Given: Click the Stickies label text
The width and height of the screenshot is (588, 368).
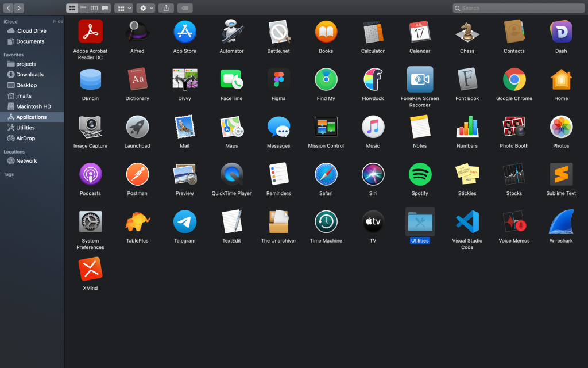Looking at the screenshot, I should [x=467, y=193].
